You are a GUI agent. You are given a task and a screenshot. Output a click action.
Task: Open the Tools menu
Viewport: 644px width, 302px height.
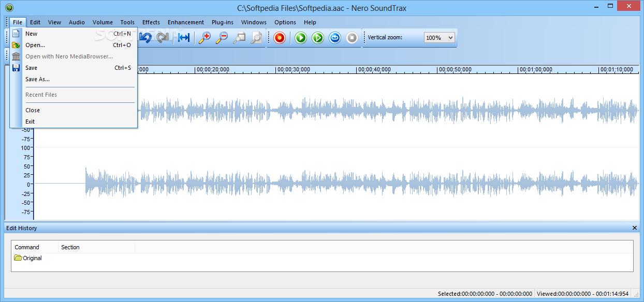pyautogui.click(x=127, y=22)
